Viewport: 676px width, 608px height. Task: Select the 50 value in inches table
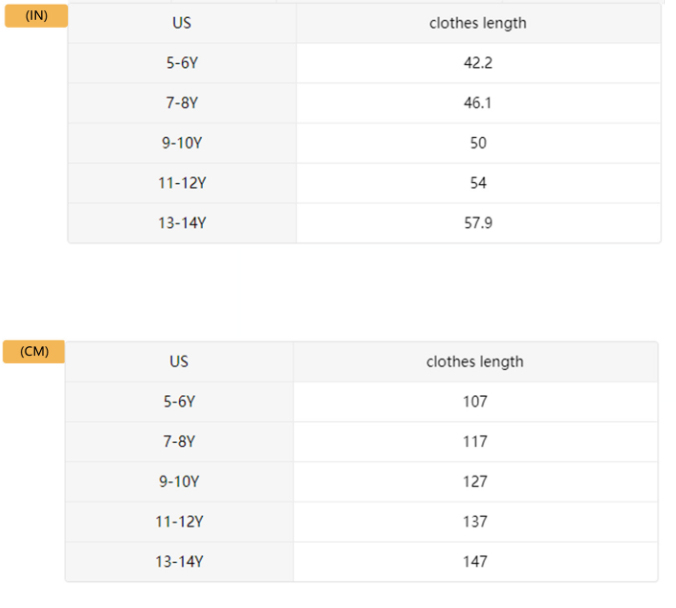pos(478,143)
